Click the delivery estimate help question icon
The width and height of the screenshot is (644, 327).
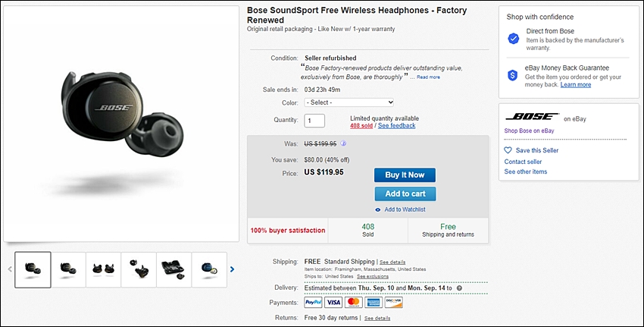(459, 288)
